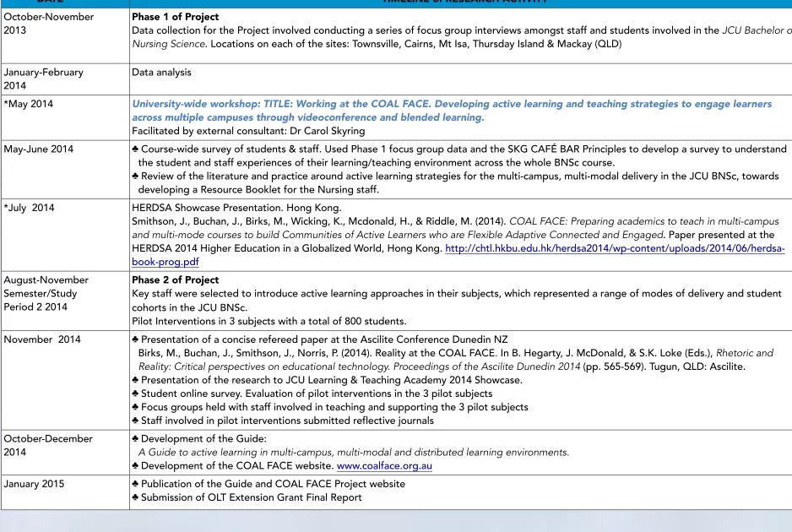This screenshot has width=792, height=532.
Task: Click 'Staff involved in pilot interventions' bullet
Action: click(x=283, y=421)
